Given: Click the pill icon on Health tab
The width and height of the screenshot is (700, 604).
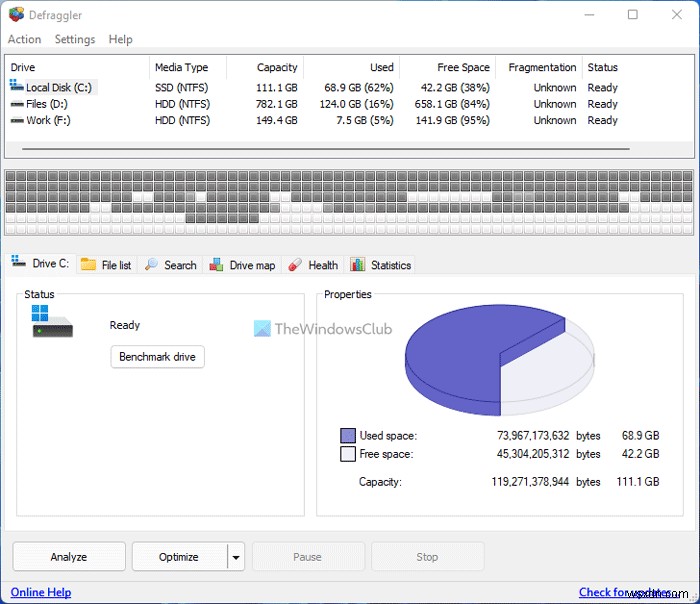Looking at the screenshot, I should pyautogui.click(x=295, y=265).
